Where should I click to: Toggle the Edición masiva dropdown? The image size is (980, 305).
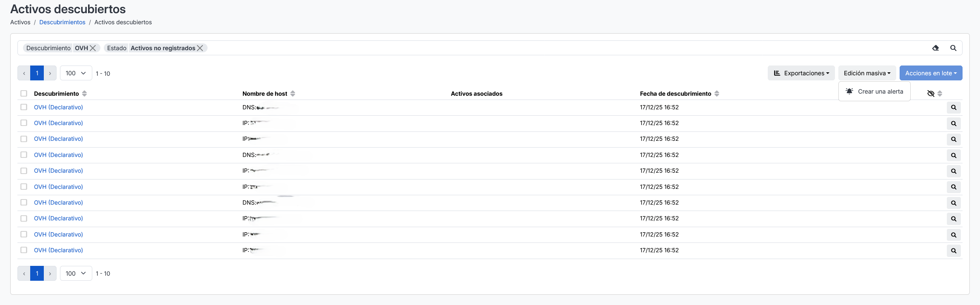(867, 73)
